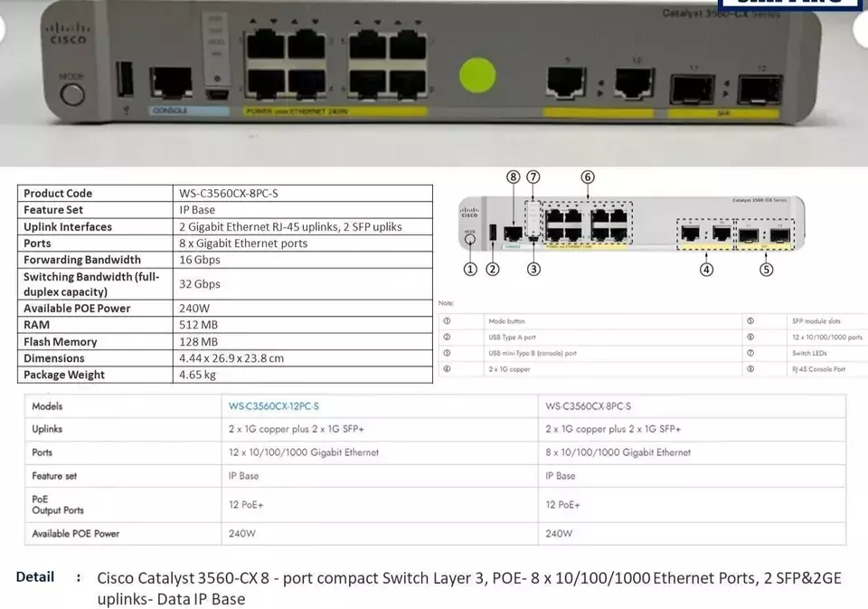This screenshot has width=868, height=609.
Task: Click uplink port 10 on the switch photo
Action: pos(634,83)
